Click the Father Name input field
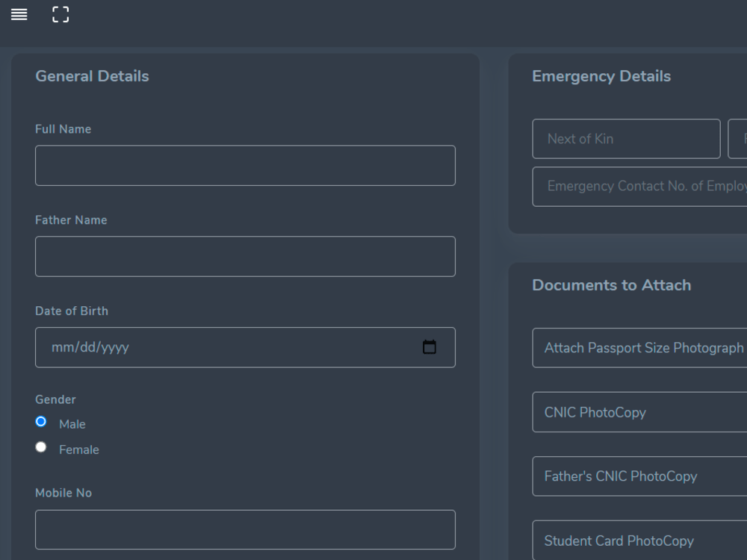Image resolution: width=747 pixels, height=560 pixels. tap(245, 256)
